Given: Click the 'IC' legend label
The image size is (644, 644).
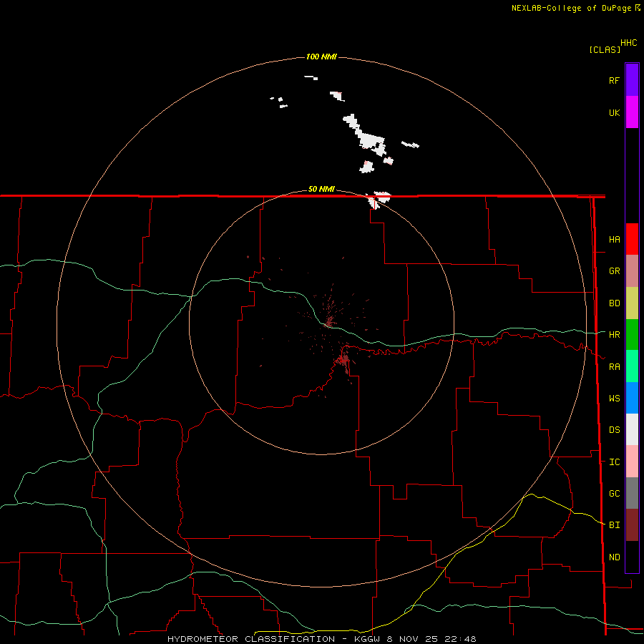Looking at the screenshot, I should (615, 462).
